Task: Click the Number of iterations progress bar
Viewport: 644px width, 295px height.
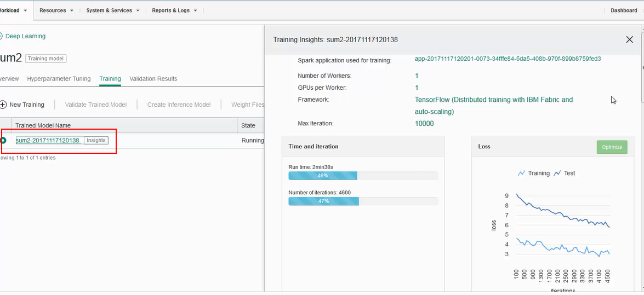Action: tap(363, 201)
